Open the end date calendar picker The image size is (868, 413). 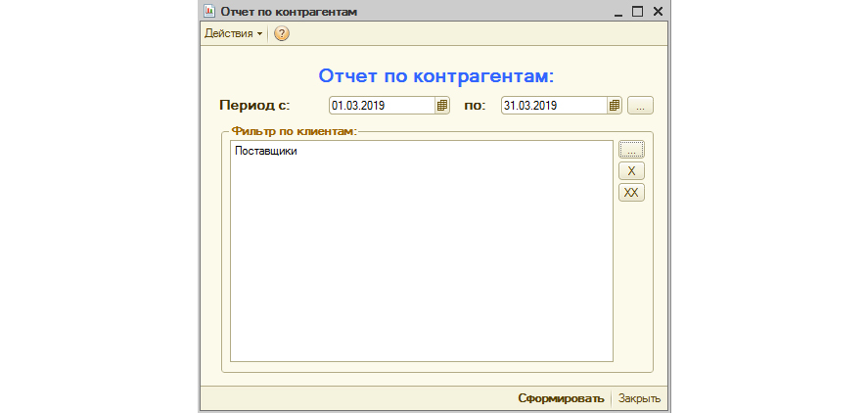click(x=615, y=106)
